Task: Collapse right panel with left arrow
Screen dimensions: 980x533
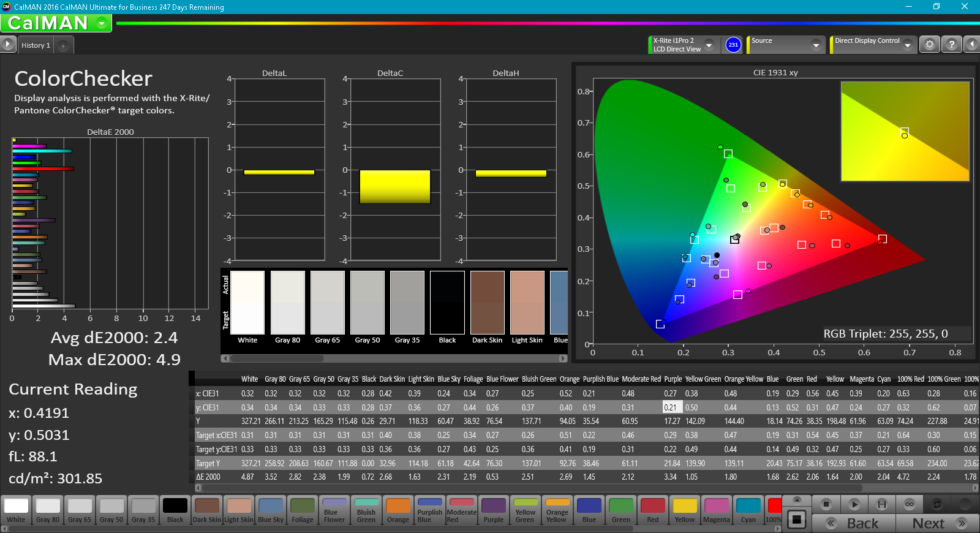Action: click(971, 45)
